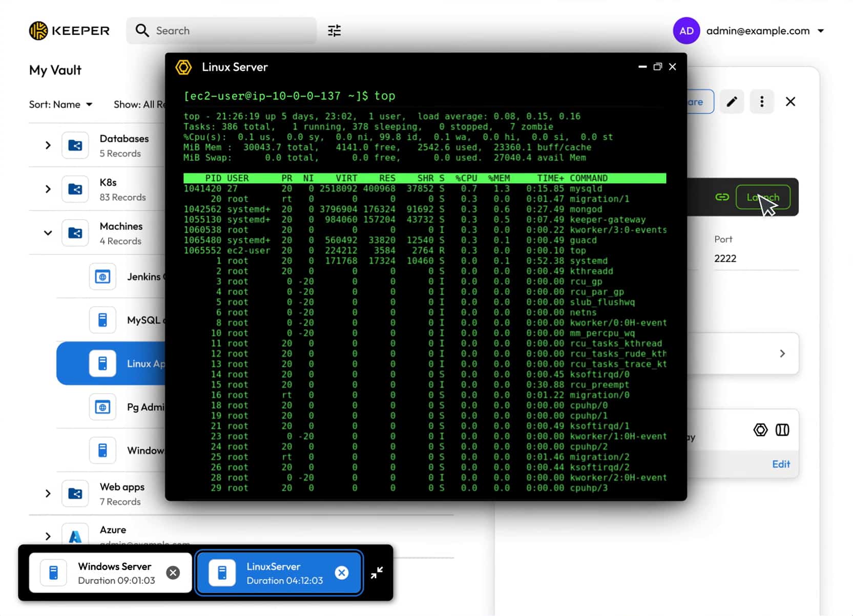
Task: Click the Edit link in gateway card
Action: tap(781, 464)
